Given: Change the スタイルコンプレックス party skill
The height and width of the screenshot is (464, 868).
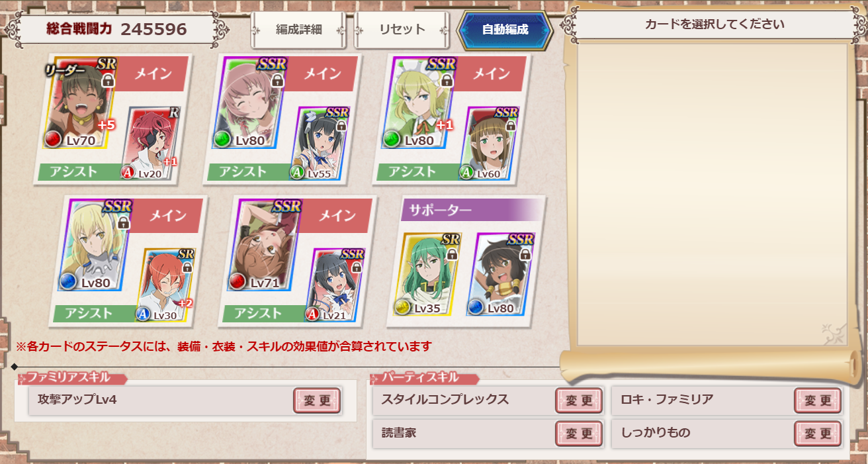Looking at the screenshot, I should tap(579, 400).
